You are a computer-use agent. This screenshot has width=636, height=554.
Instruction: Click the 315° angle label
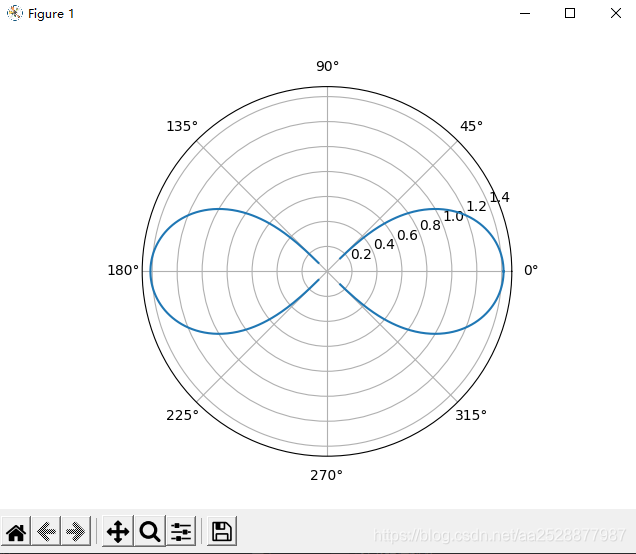(471, 415)
